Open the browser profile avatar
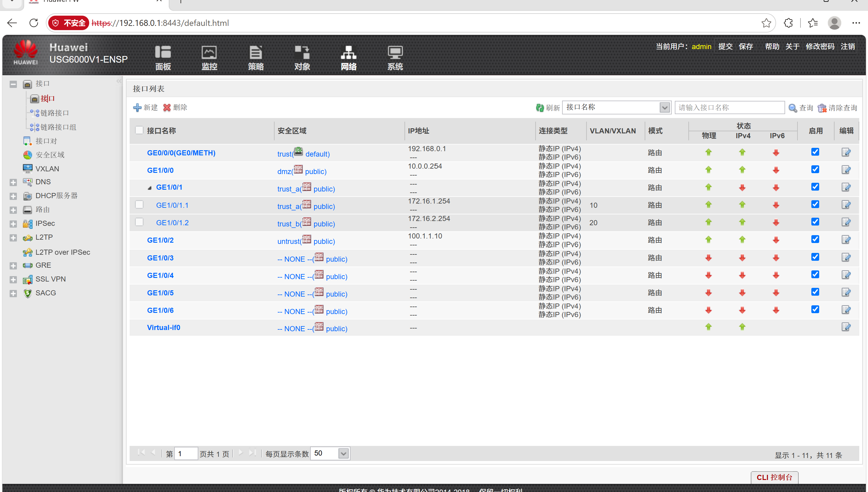Image resolution: width=868 pixels, height=492 pixels. 835,23
